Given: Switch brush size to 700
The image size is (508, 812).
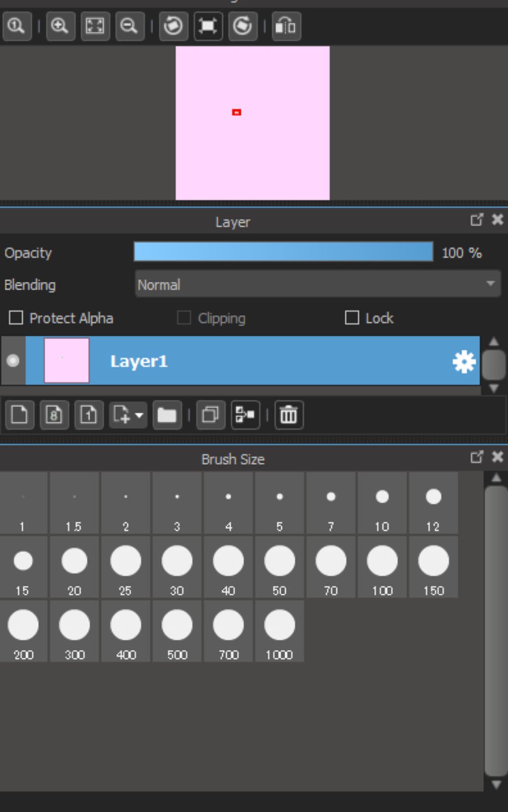Looking at the screenshot, I should 228,631.
